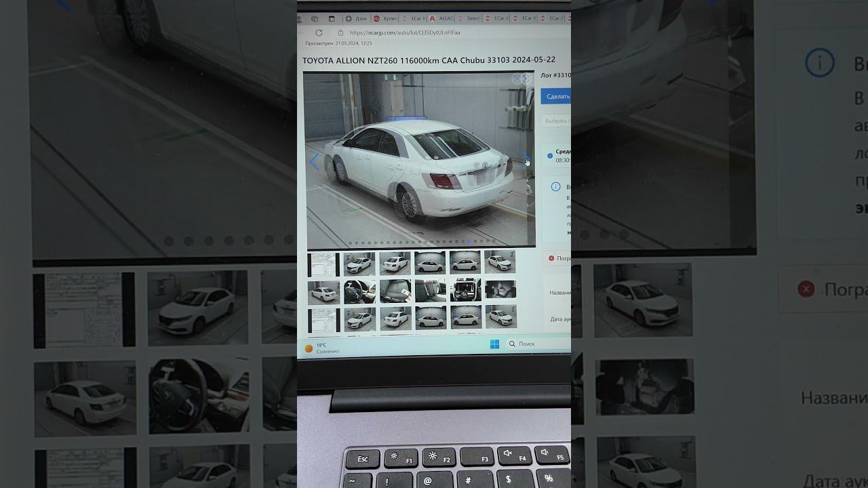Advance to the next car photo

tap(525, 160)
